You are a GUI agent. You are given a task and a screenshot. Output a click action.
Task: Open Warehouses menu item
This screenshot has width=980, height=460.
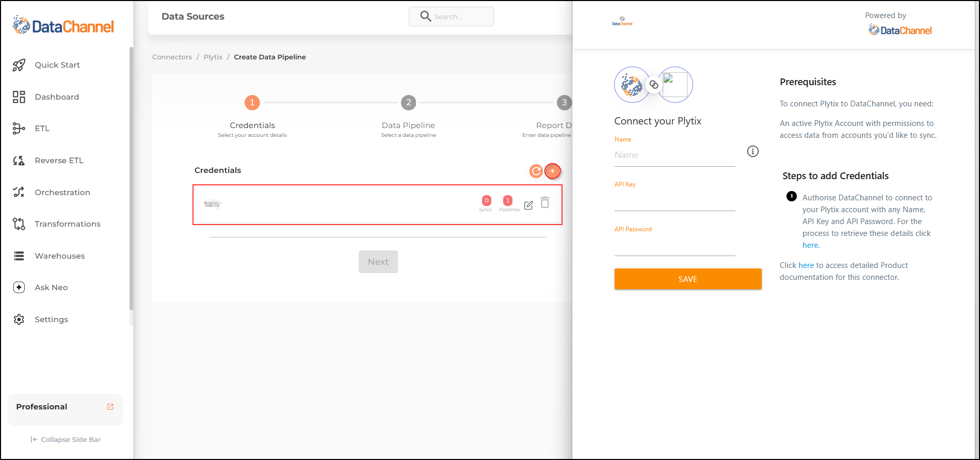(x=60, y=256)
